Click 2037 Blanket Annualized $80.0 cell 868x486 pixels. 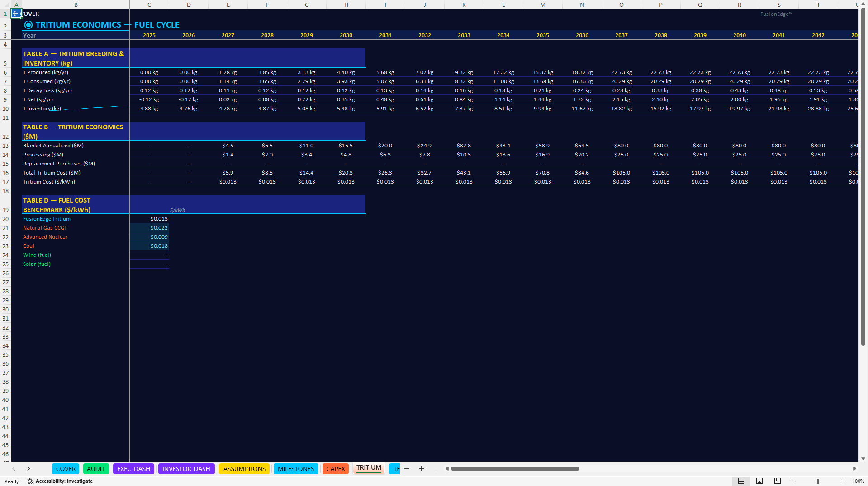(x=621, y=146)
